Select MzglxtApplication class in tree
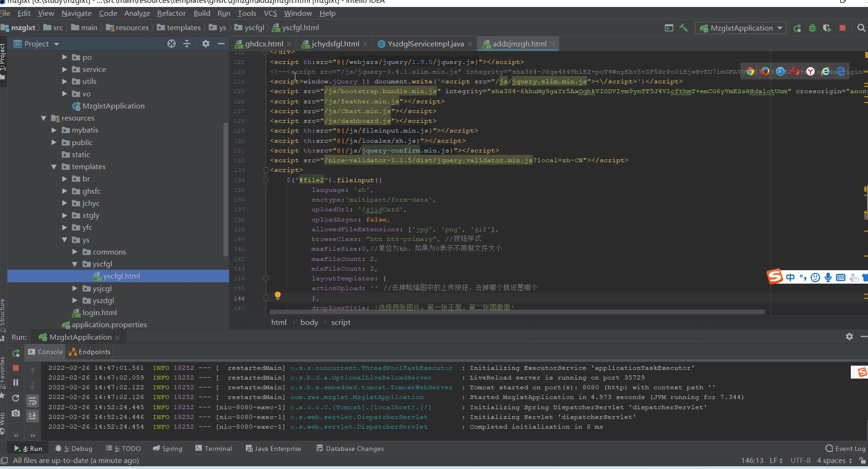Viewport: 868px width, 469px height. tap(108, 106)
